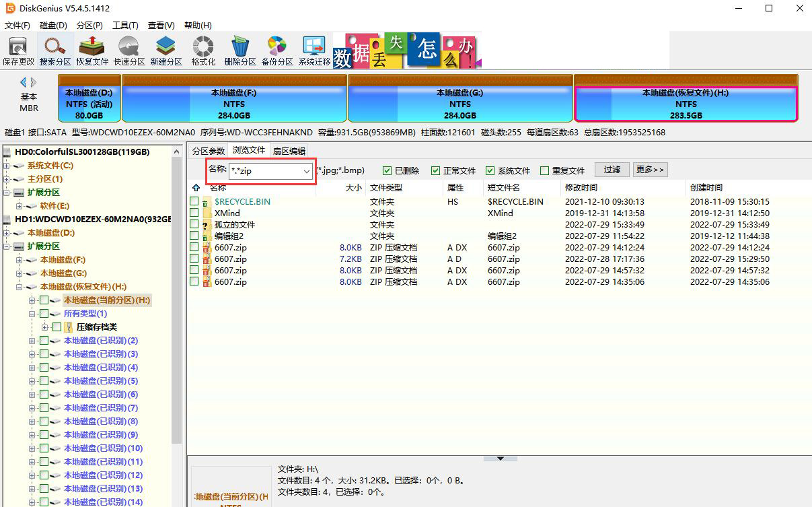This screenshot has width=812, height=507.
Task: Switch to the 扇区编辑 tab
Action: 289,150
